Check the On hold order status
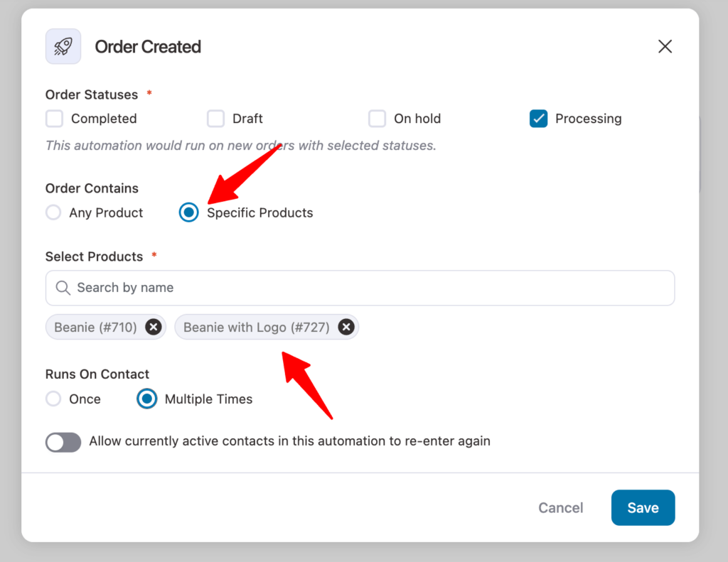Image resolution: width=728 pixels, height=562 pixels. pyautogui.click(x=377, y=119)
